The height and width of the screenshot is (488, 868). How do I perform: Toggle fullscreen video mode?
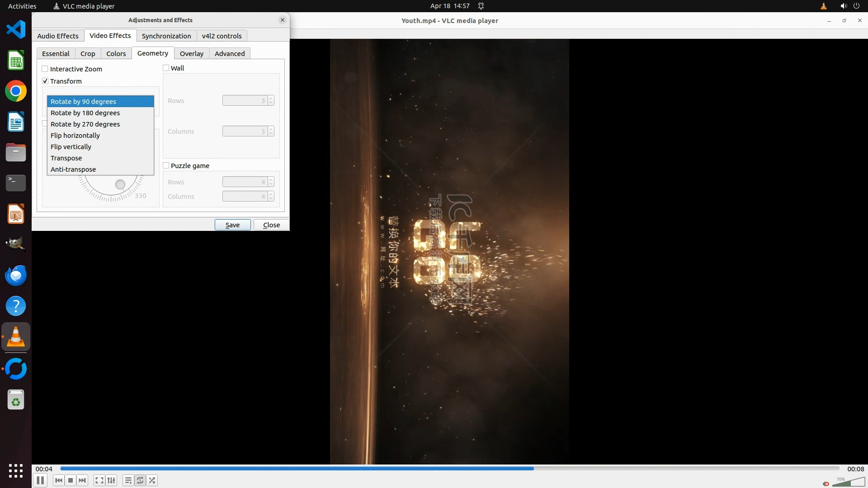pos(99,480)
